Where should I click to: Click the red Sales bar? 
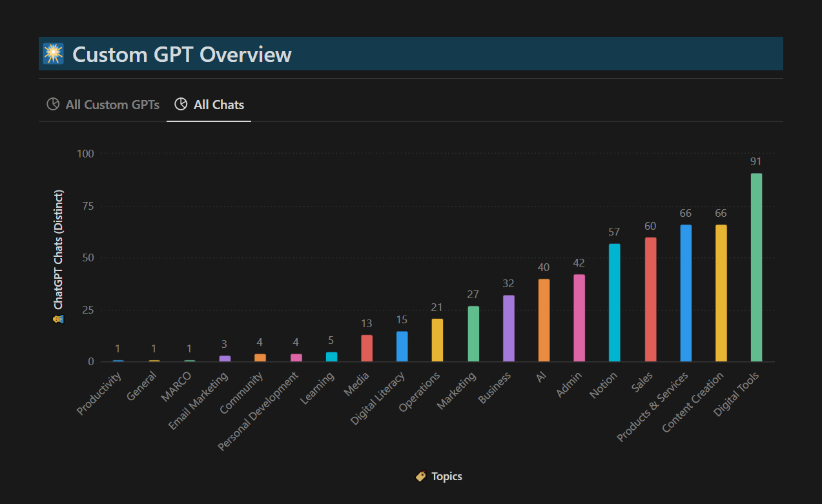(x=650, y=299)
